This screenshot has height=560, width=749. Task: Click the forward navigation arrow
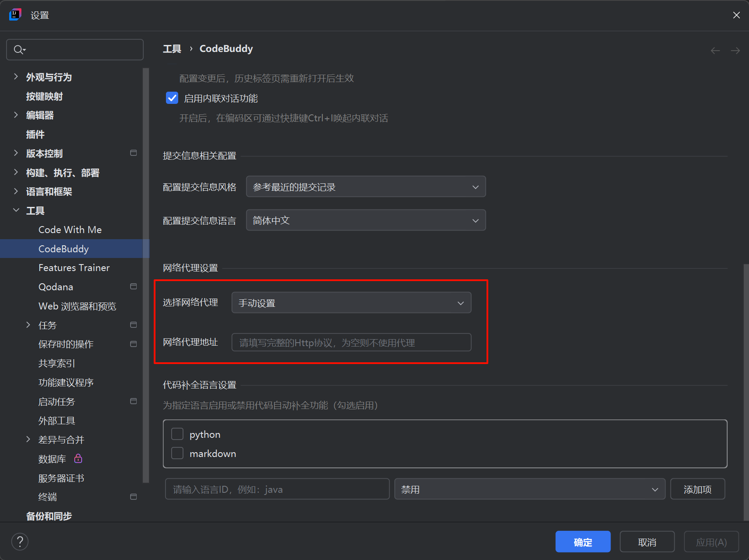click(735, 51)
